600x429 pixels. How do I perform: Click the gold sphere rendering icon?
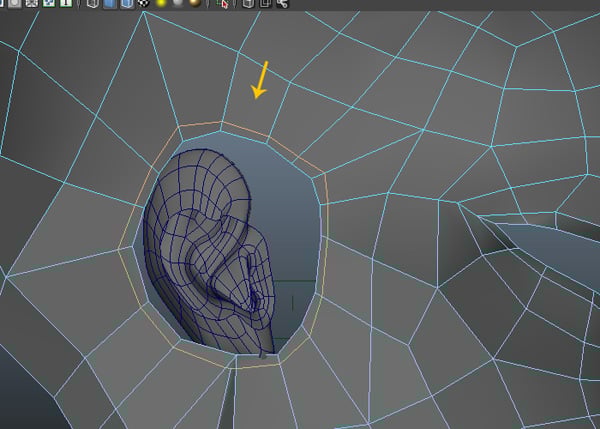click(192, 4)
